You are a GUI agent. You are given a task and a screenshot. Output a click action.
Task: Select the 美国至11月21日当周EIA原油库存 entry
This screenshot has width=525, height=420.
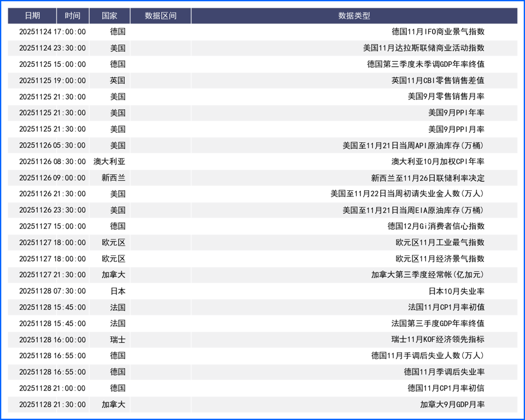tap(413, 210)
